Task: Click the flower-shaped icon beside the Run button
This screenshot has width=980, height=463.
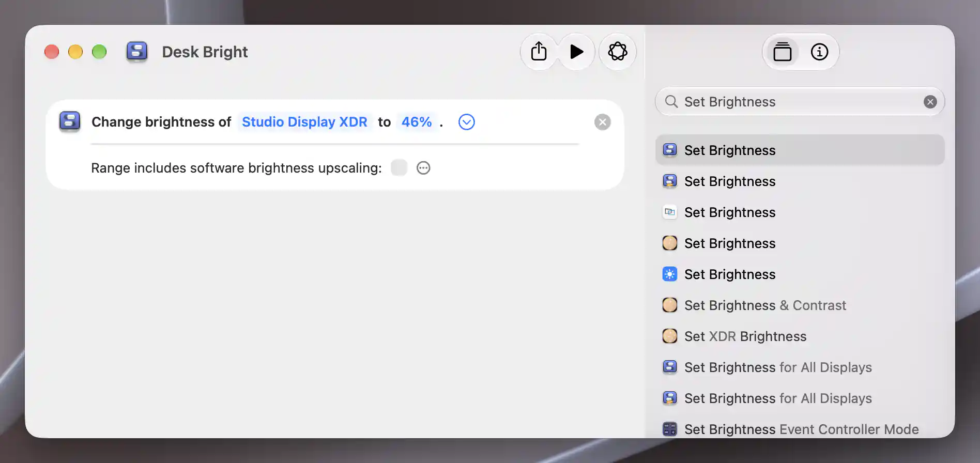Action: click(617, 52)
